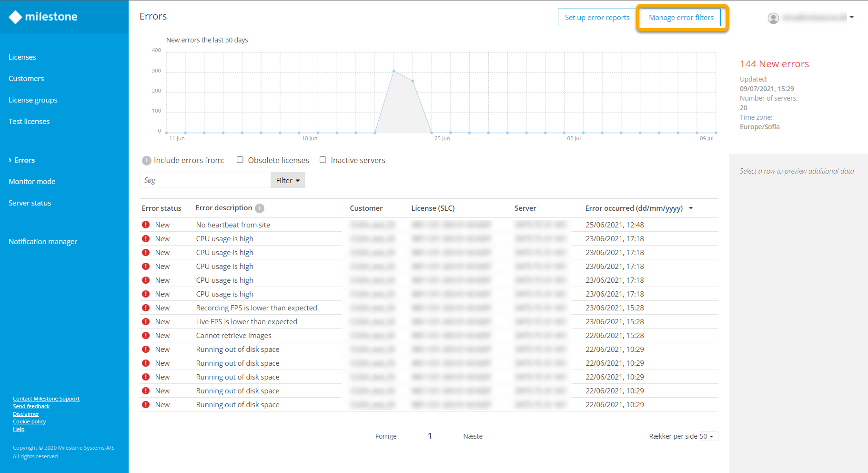Click the info icon next to Error description

click(x=259, y=208)
